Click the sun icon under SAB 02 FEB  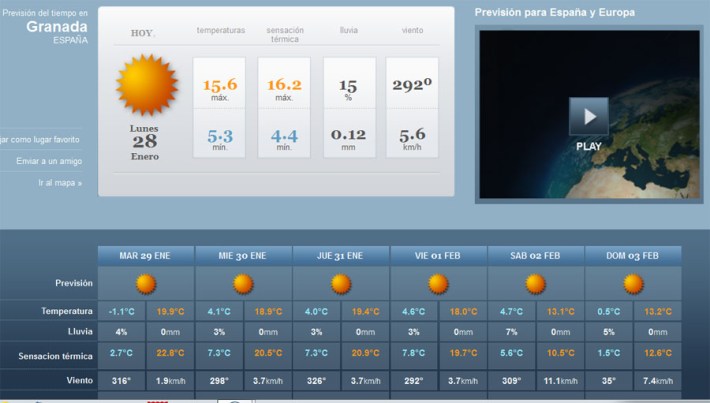[x=535, y=284]
